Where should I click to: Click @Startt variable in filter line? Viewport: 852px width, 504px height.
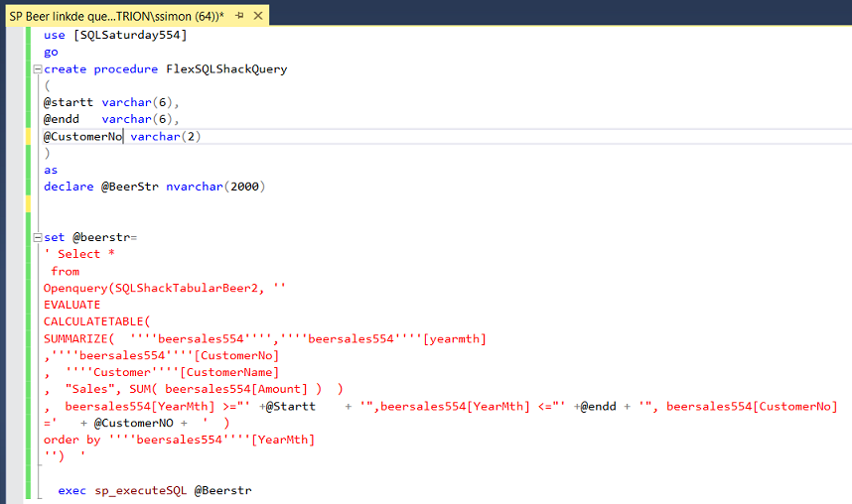291,406
